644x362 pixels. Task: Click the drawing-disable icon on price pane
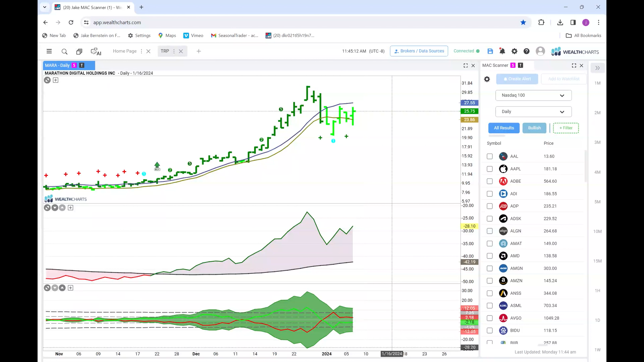(47, 80)
